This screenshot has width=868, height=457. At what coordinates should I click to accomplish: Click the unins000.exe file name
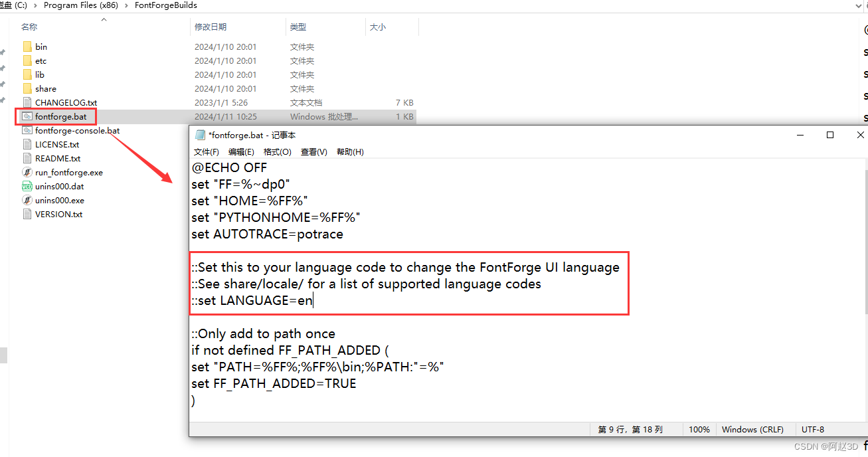pos(60,200)
